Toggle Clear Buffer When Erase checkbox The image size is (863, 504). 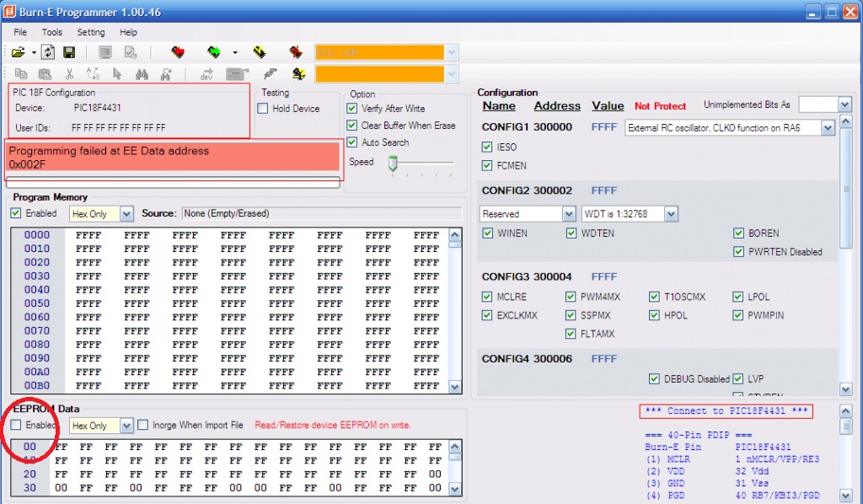click(x=351, y=126)
